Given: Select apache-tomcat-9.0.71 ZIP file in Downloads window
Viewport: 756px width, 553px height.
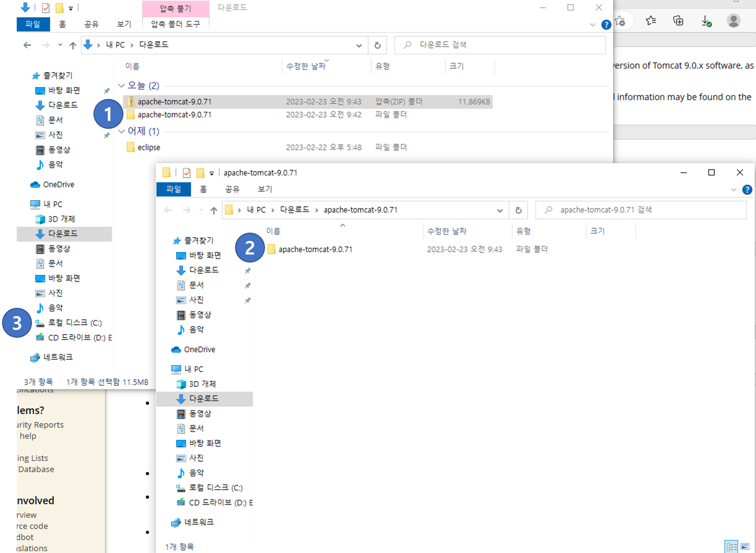Looking at the screenshot, I should pyautogui.click(x=308, y=102).
